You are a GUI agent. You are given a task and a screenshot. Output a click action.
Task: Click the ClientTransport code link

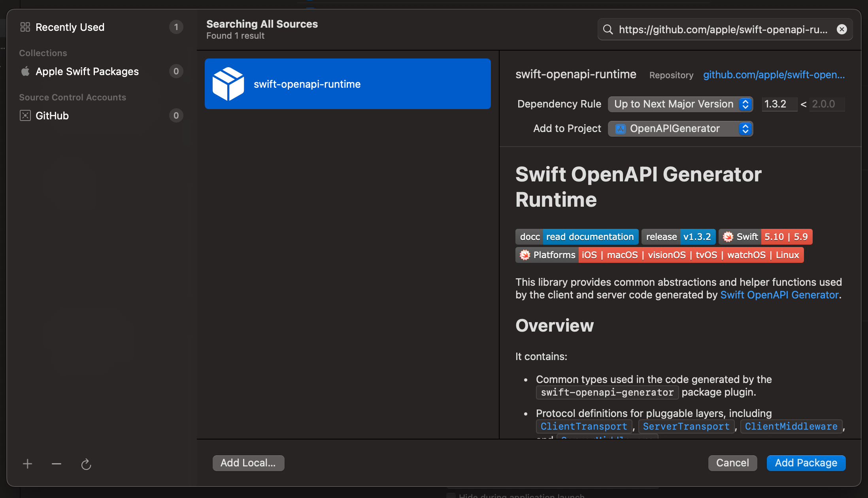(584, 426)
